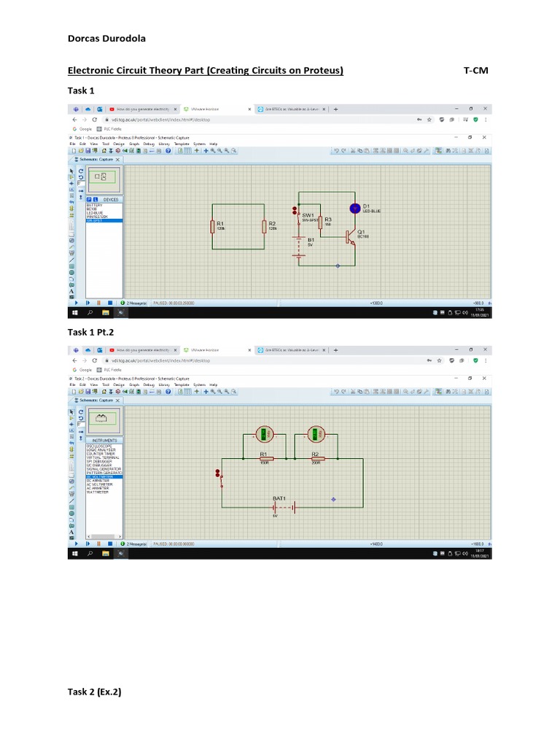Open the Library menu in Task 2 Proteus window
Screen dimensions: 560x747
pos(164,384)
